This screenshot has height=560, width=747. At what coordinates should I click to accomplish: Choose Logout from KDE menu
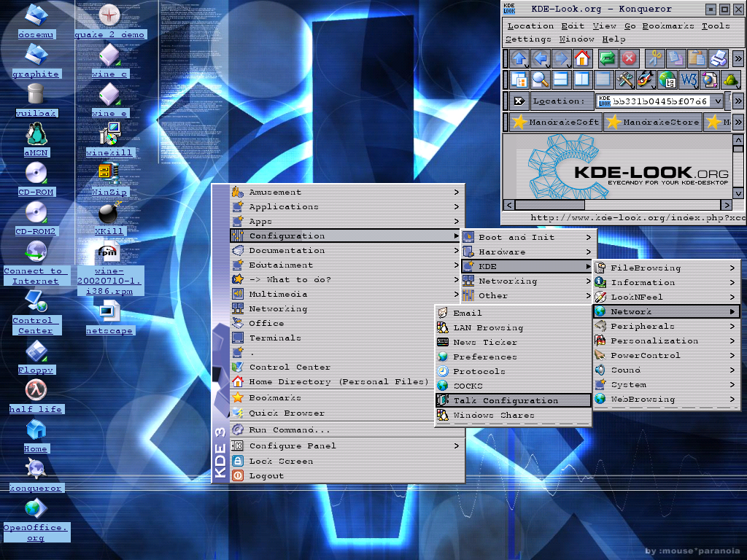347,475
